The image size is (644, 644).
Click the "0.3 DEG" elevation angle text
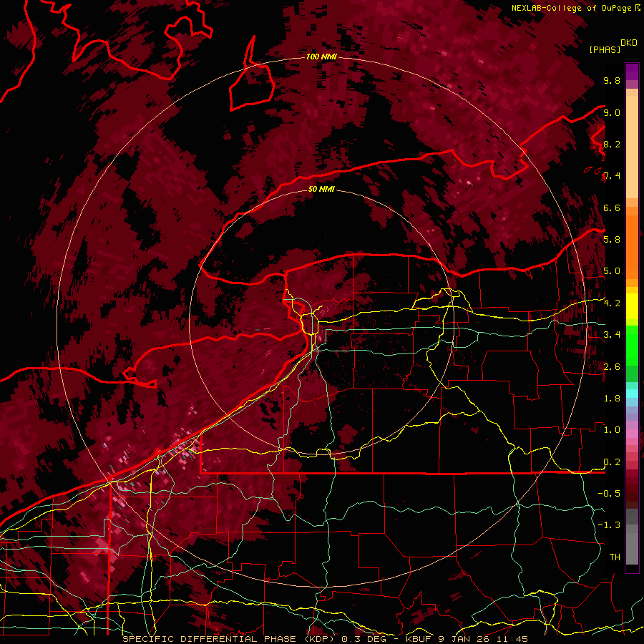click(x=364, y=639)
